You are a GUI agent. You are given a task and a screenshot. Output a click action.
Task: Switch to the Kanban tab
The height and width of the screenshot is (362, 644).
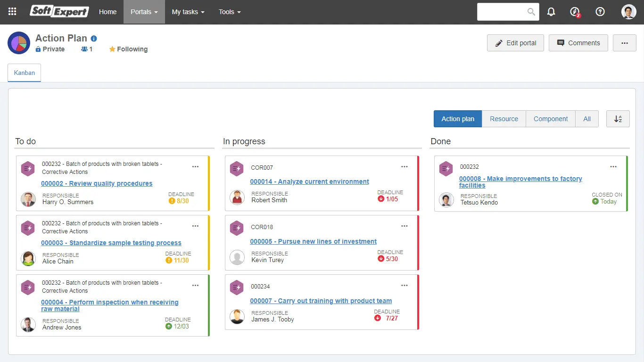[x=24, y=73]
